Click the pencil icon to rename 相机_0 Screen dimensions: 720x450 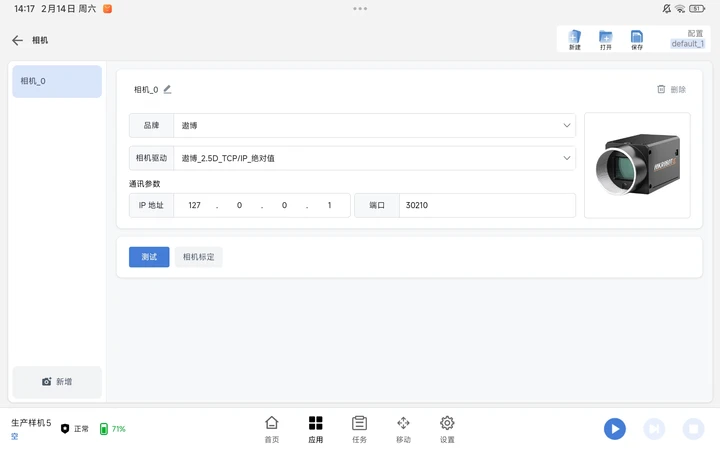(168, 89)
